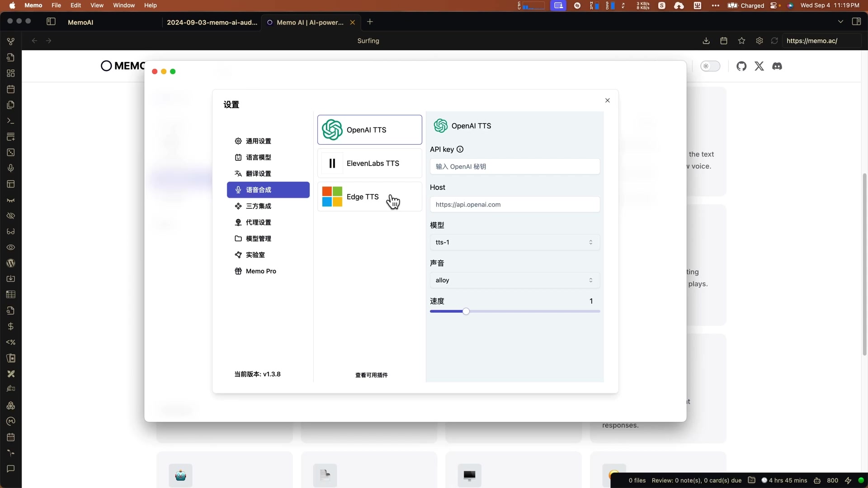
Task: Open the Apple menu
Action: [x=12, y=5]
